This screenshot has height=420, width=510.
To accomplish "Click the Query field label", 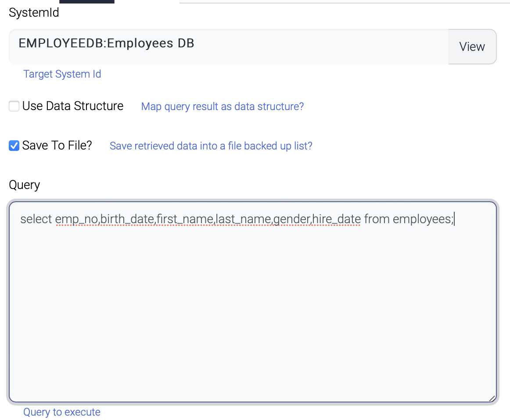I will coord(24,185).
